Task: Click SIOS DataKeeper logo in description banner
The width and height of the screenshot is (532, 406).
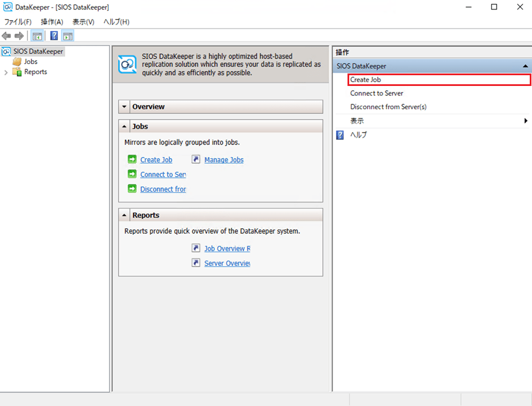Action: (x=127, y=64)
